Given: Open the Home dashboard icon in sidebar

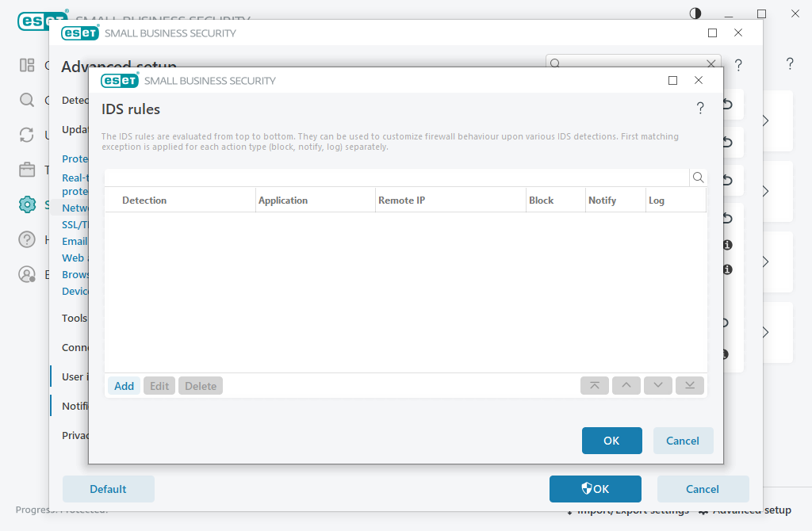Looking at the screenshot, I should pyautogui.click(x=27, y=65).
